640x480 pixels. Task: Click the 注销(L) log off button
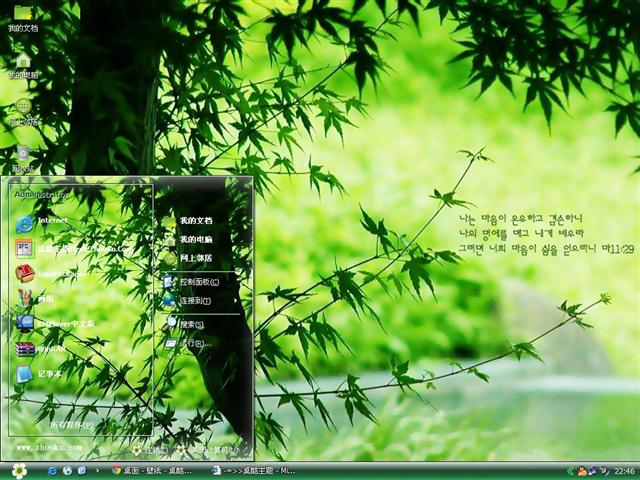click(150, 450)
